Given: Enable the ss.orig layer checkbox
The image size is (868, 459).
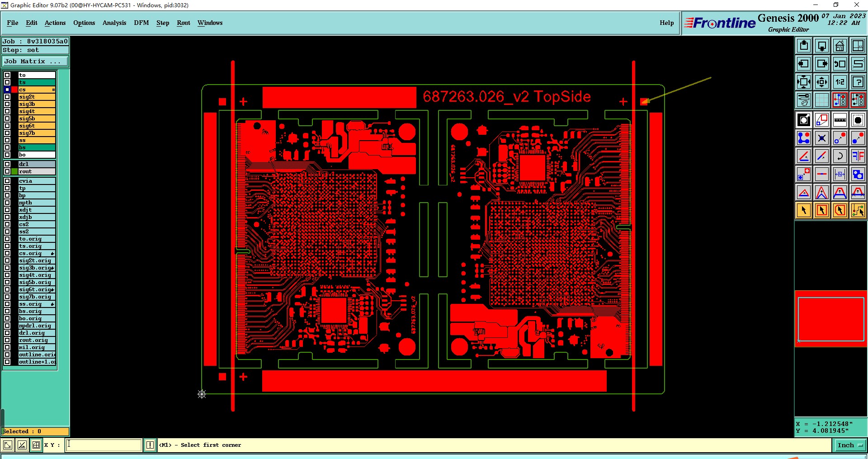Looking at the screenshot, I should (x=7, y=304).
